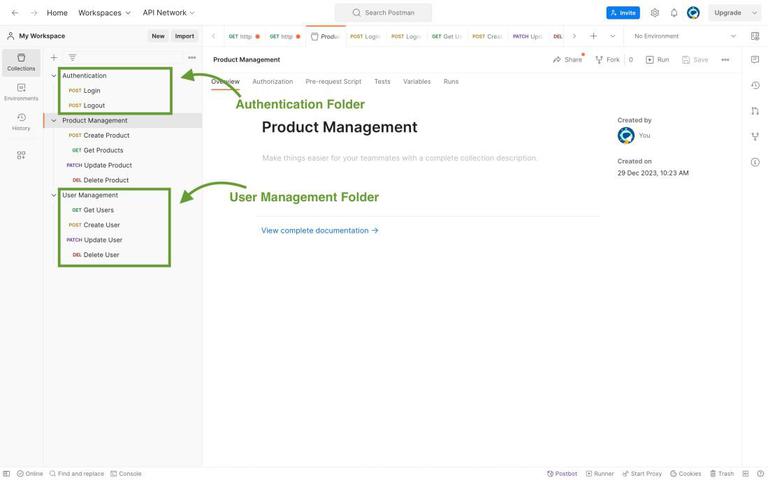Open the collection info icon
Screen dimensions: 768x480
coord(755,162)
